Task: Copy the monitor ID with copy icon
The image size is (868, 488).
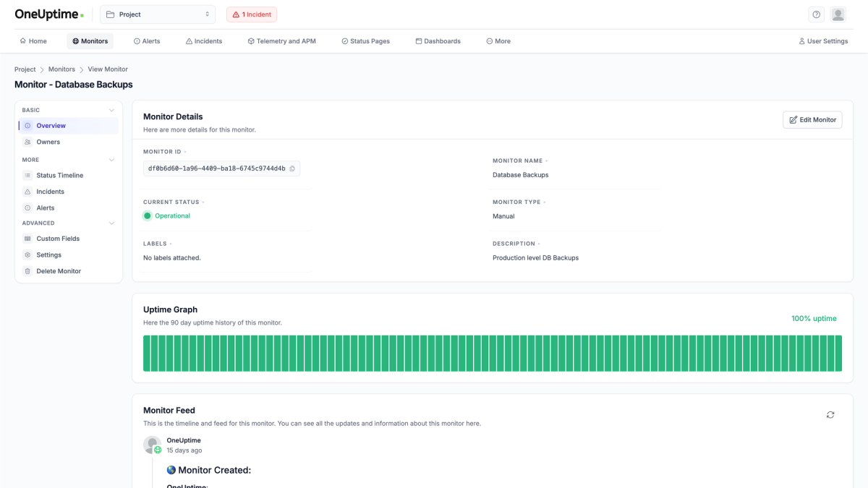Action: [292, 168]
